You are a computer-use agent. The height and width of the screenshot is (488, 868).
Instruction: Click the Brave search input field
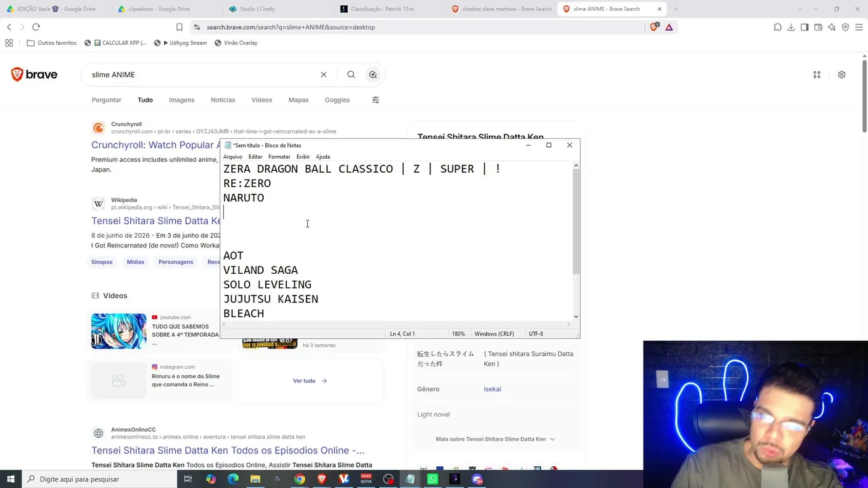pyautogui.click(x=203, y=75)
